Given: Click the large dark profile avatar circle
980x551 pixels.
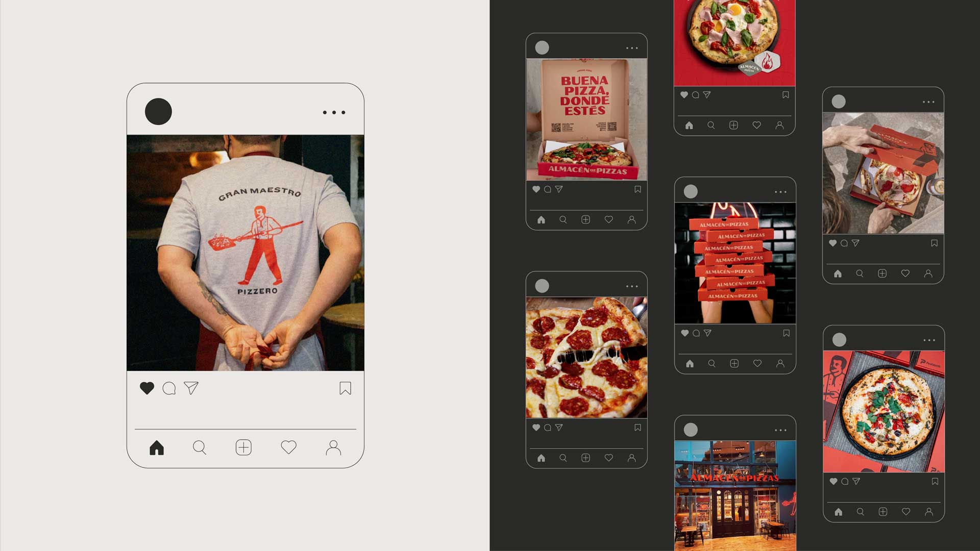Looking at the screenshot, I should [x=158, y=111].
